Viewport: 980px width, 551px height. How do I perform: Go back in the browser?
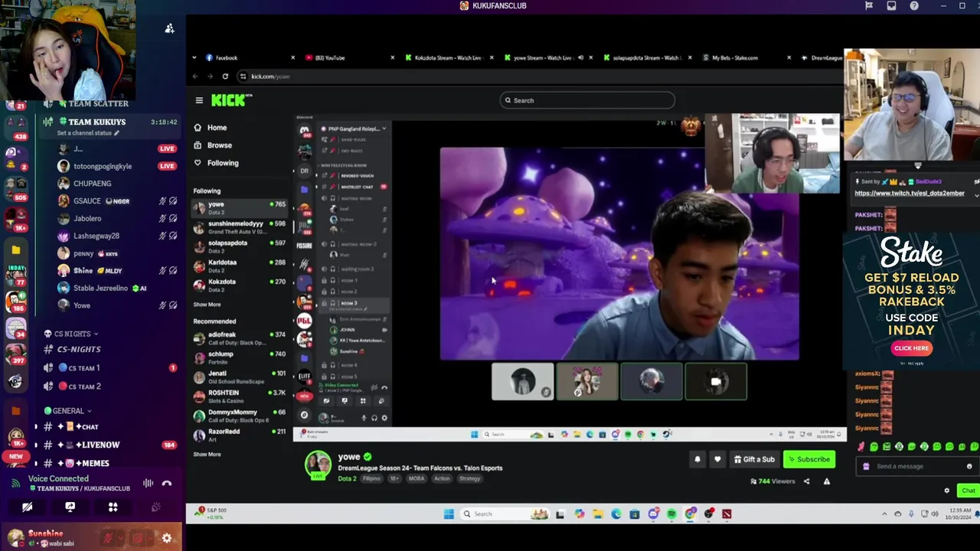pos(195,76)
